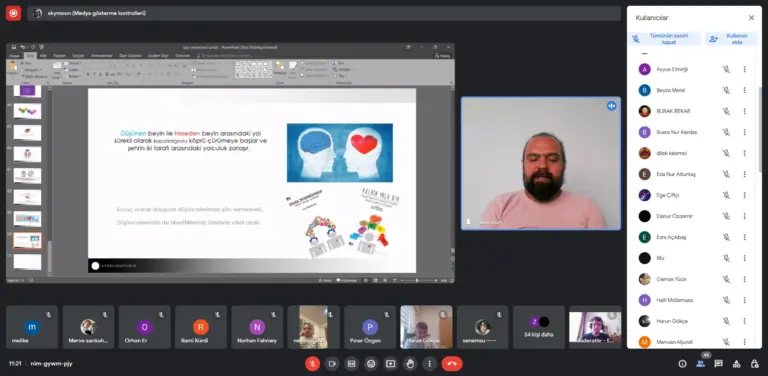Send a reaction with emoji icon
This screenshot has width=768, height=376.
371,364
